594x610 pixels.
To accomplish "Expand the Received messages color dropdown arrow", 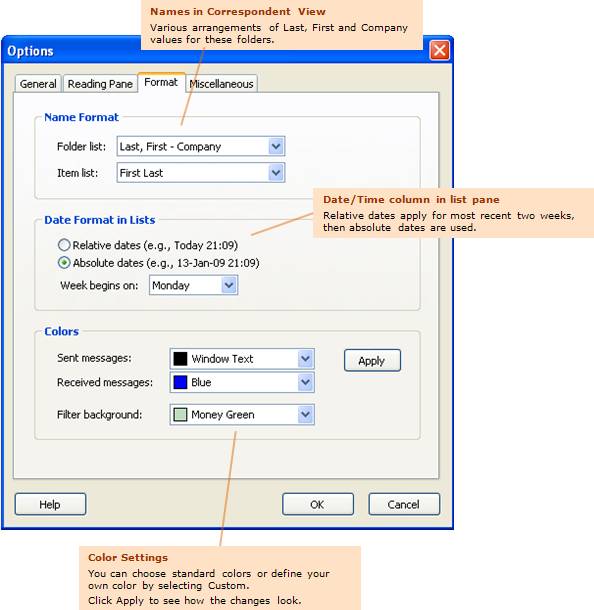I will pyautogui.click(x=305, y=382).
